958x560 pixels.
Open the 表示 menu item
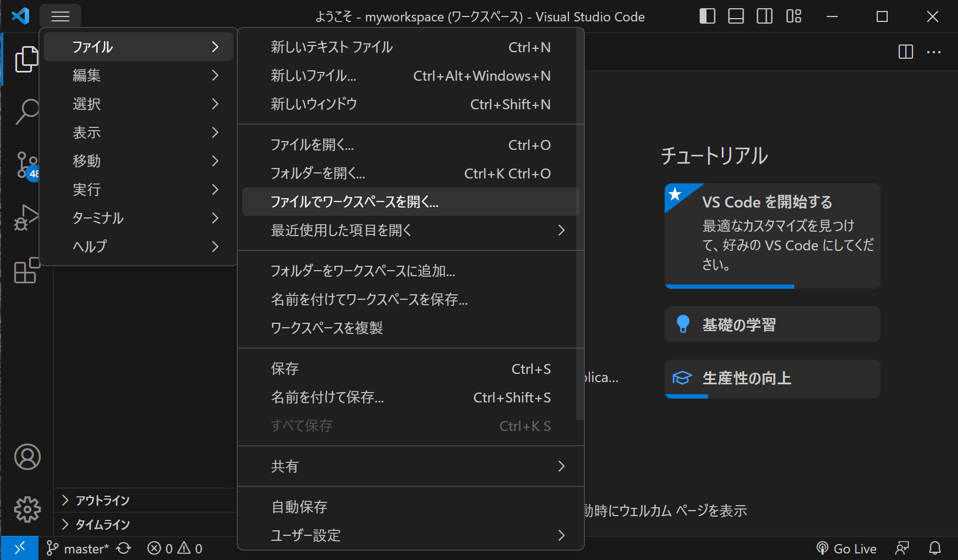pyautogui.click(x=138, y=132)
